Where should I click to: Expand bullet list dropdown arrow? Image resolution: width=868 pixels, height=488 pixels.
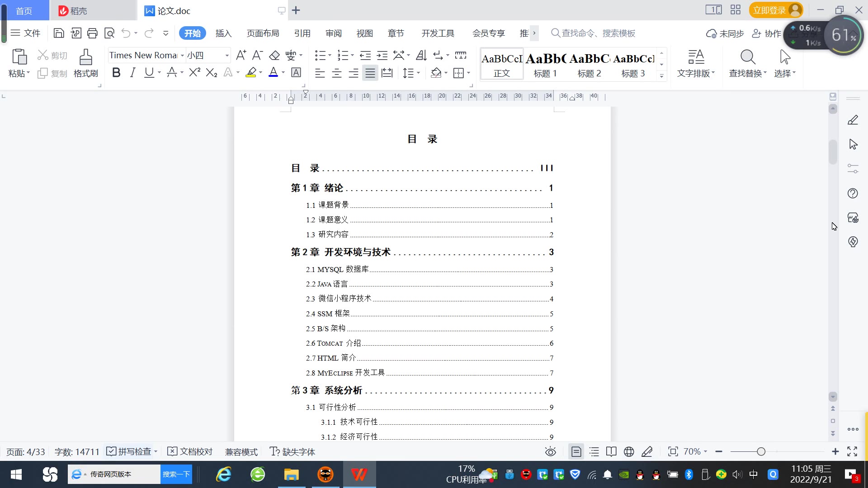tap(330, 55)
